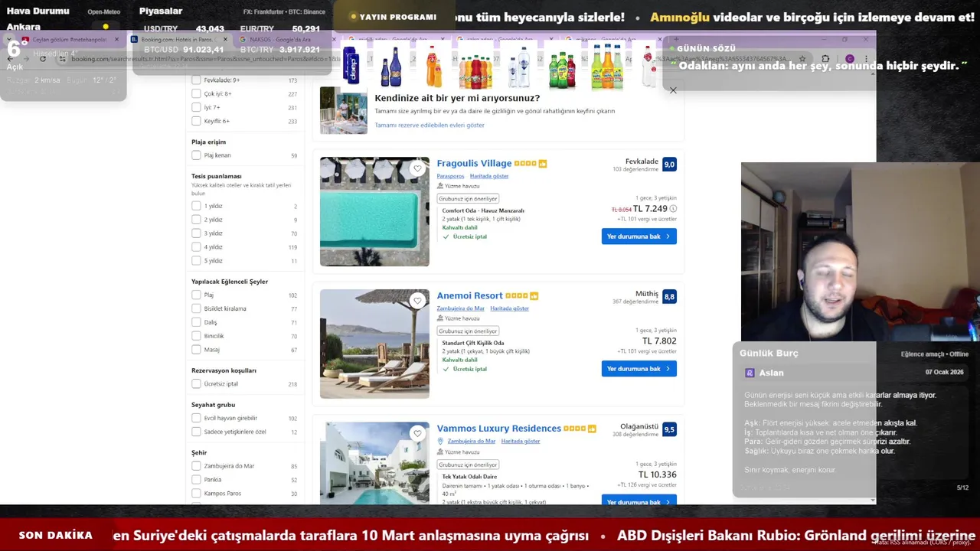Click 'Yer durumuna bak' for Vammos Luxury Residences
The height and width of the screenshot is (551, 980).
pyautogui.click(x=639, y=500)
